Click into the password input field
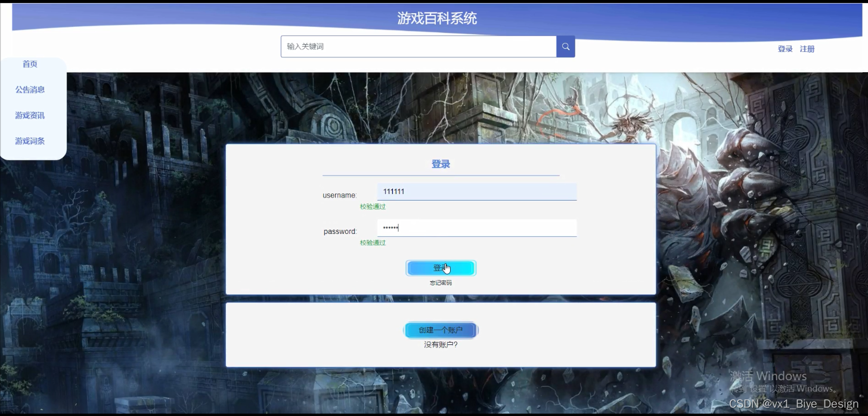This screenshot has width=868, height=416. click(477, 228)
